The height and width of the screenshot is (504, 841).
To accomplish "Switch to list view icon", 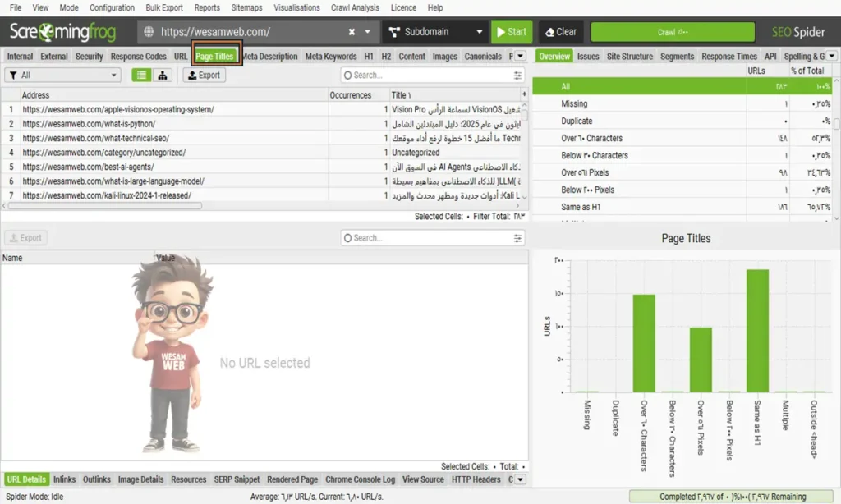I will coord(142,76).
